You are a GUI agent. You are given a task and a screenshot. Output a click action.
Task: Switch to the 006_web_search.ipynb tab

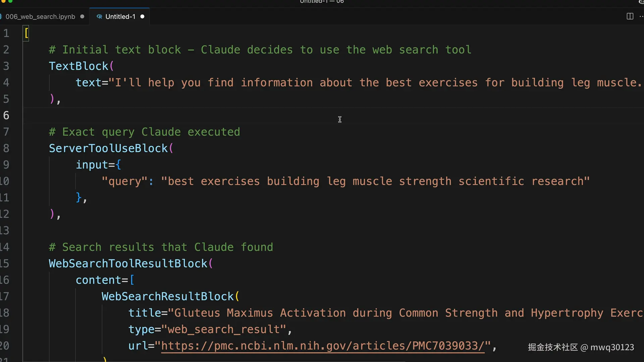tap(40, 17)
